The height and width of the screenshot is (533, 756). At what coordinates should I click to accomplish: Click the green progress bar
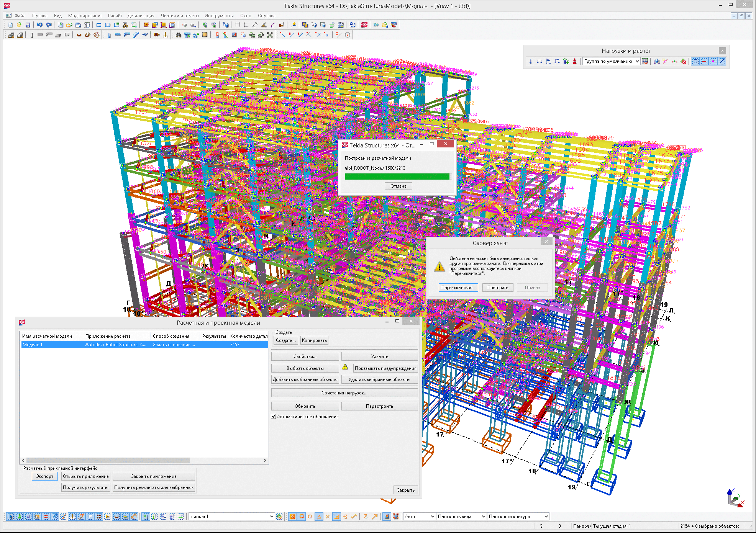[397, 177]
